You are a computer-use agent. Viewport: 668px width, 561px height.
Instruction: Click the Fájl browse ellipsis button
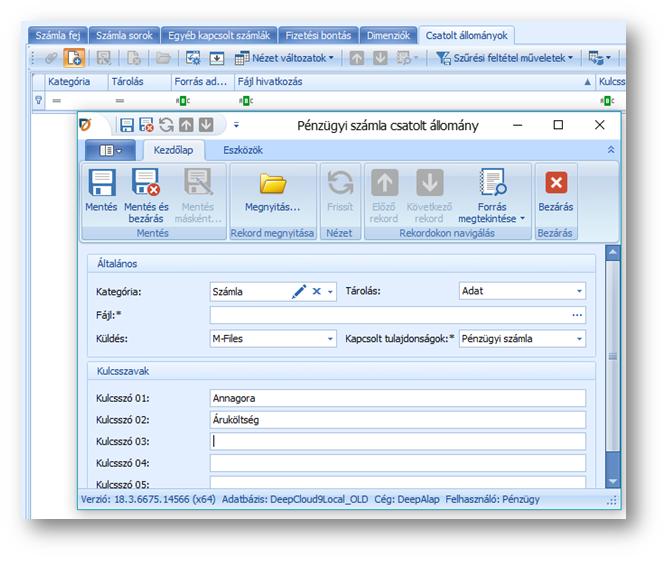pyautogui.click(x=577, y=316)
